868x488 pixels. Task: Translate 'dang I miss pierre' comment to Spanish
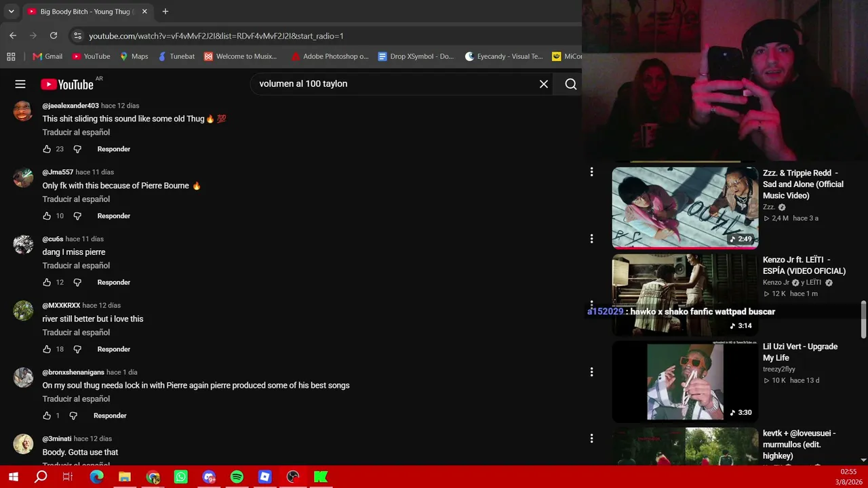click(76, 266)
